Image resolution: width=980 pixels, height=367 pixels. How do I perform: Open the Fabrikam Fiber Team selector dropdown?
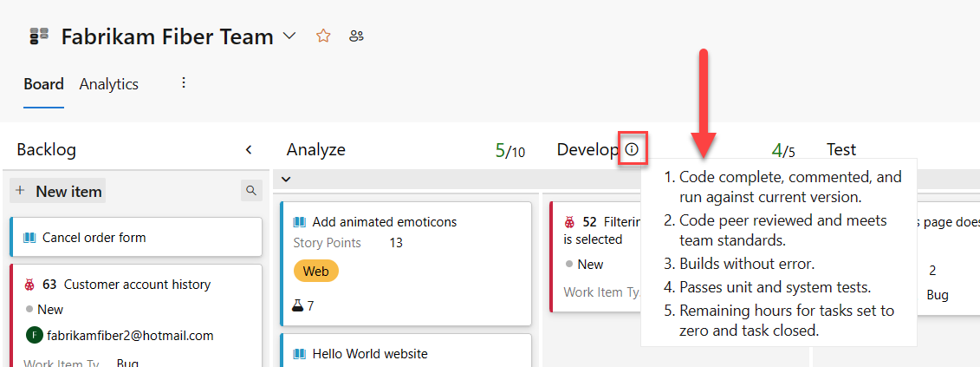pyautogui.click(x=289, y=36)
